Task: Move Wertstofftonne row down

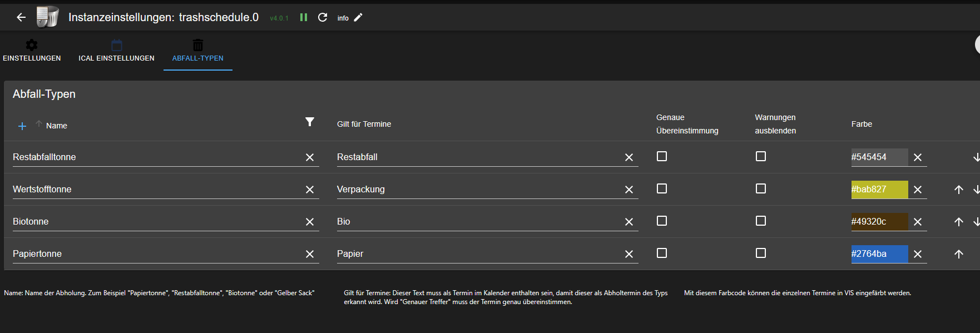Action: pyautogui.click(x=976, y=190)
